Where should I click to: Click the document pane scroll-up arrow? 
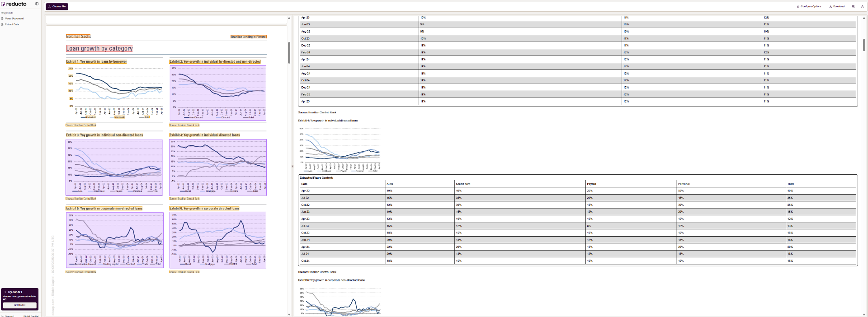click(289, 18)
